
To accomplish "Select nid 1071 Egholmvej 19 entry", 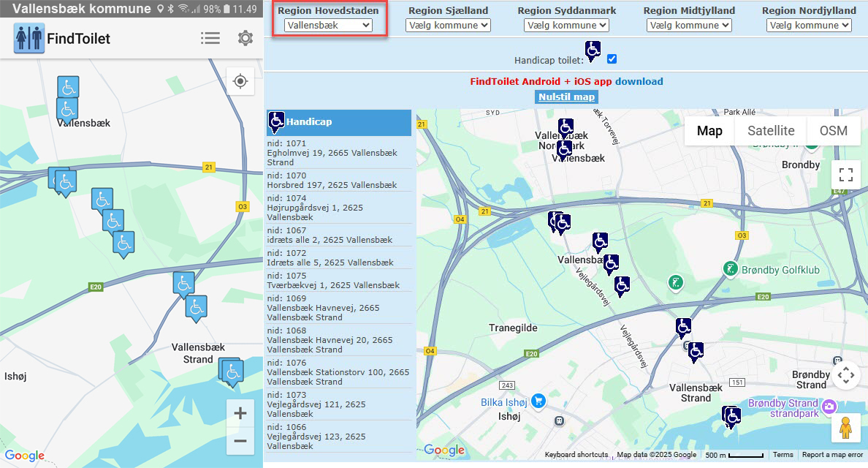I will pyautogui.click(x=339, y=153).
